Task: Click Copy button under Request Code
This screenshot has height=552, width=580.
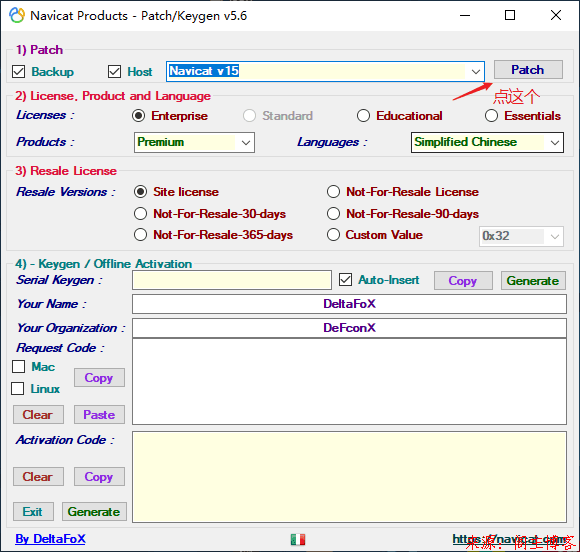Action: click(x=99, y=377)
